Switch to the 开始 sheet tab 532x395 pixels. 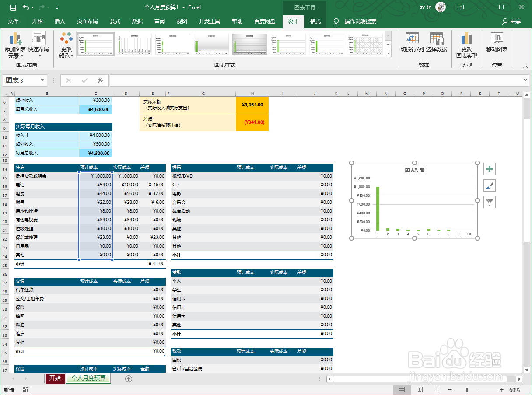click(x=55, y=379)
